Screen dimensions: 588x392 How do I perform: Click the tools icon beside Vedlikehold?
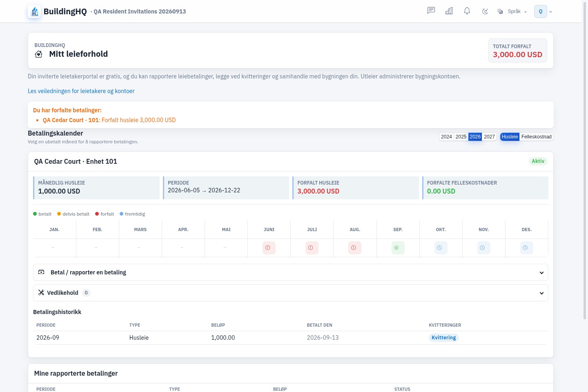[x=41, y=292]
